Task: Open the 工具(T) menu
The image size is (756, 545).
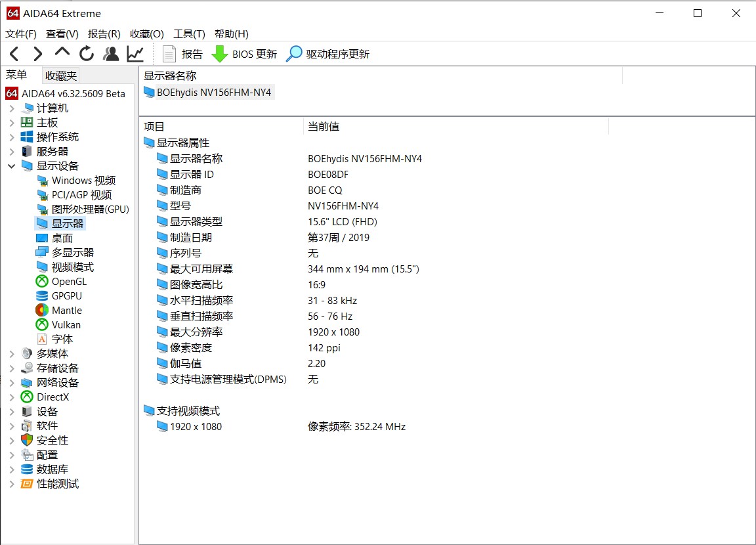Action: 189,33
